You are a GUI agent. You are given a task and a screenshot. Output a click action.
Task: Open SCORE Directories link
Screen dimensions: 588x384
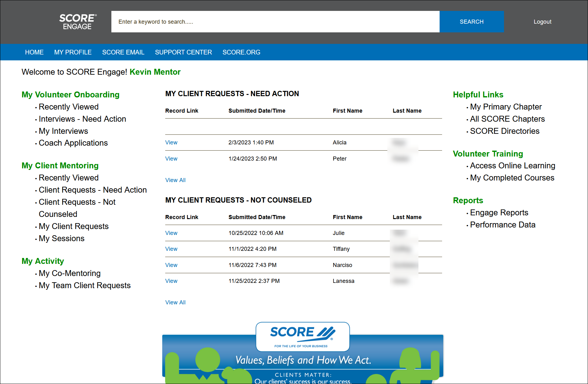pos(505,131)
